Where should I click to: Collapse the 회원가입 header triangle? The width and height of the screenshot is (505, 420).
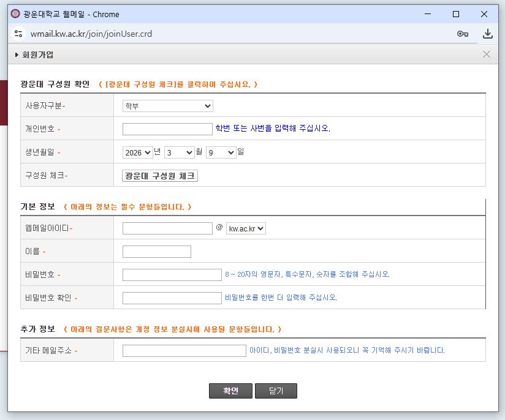pos(17,55)
